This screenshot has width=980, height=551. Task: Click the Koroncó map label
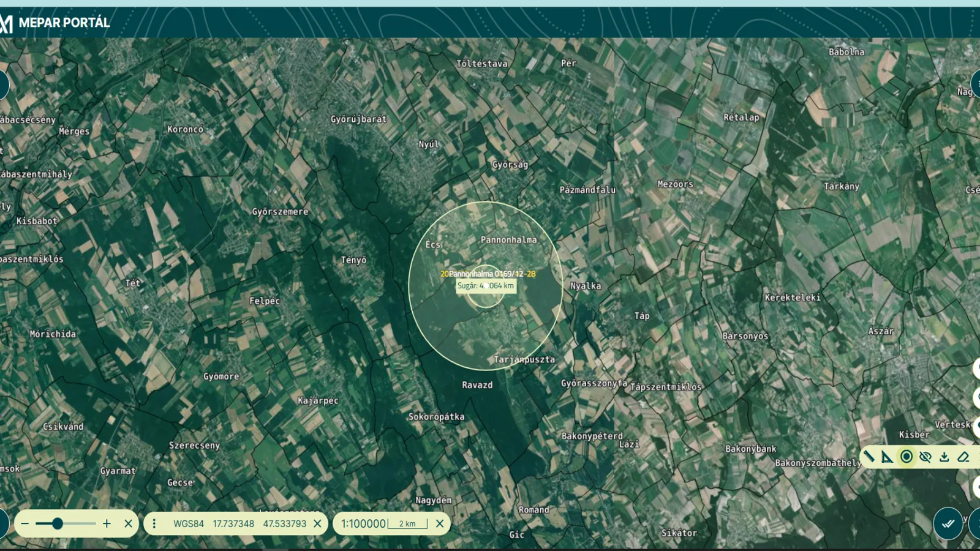[186, 129]
